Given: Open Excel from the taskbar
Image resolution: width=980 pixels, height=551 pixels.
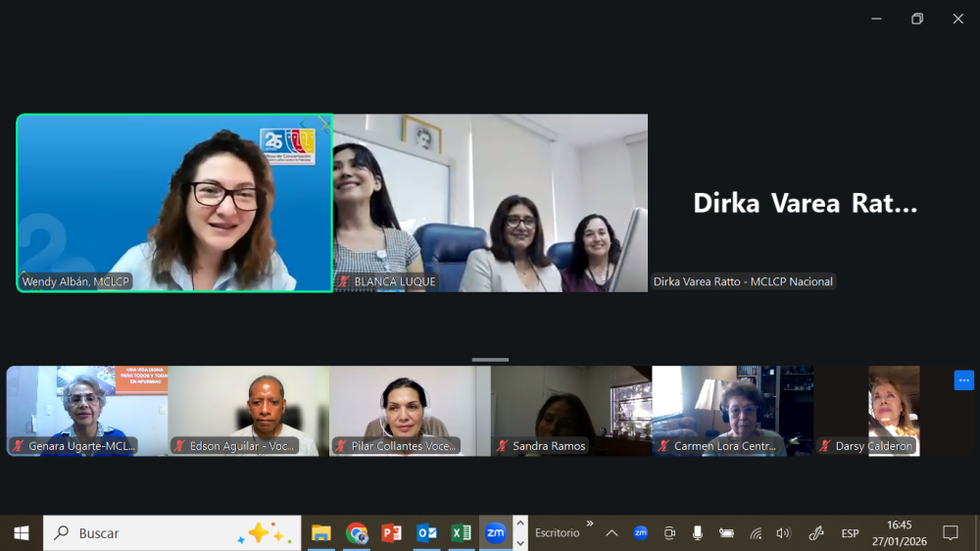Looking at the screenshot, I should [x=461, y=533].
